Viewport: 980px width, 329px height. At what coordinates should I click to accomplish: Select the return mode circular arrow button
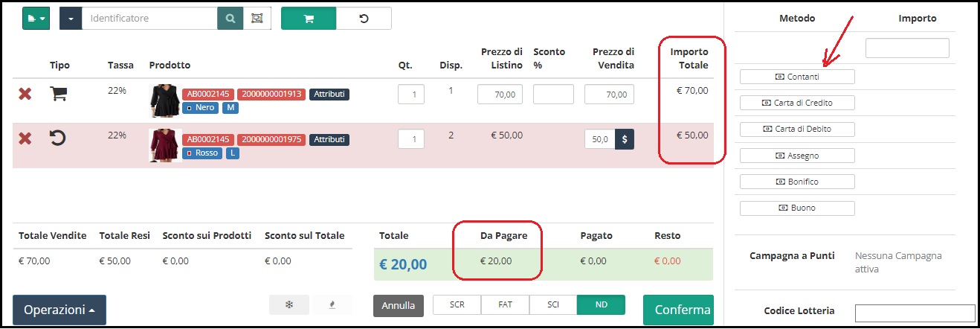(x=364, y=18)
